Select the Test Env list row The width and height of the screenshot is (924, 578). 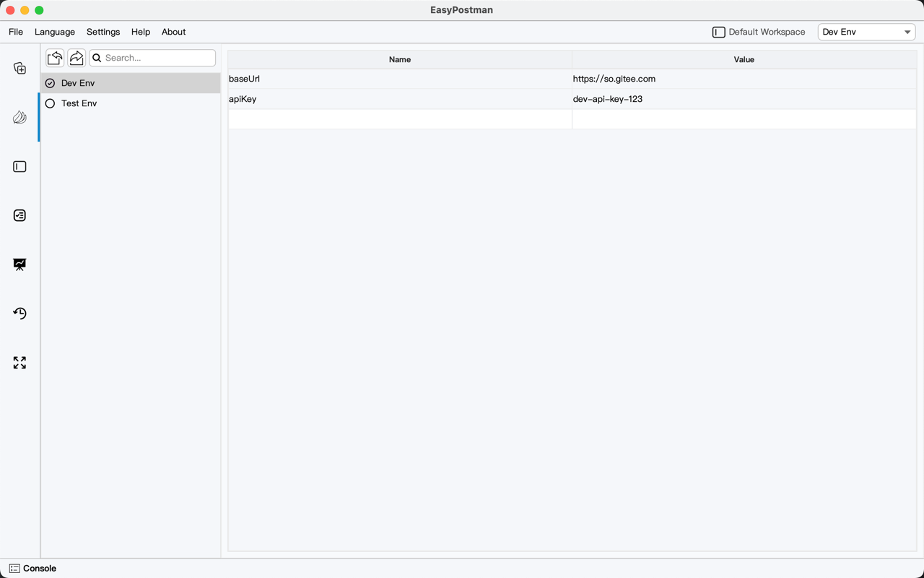(131, 103)
